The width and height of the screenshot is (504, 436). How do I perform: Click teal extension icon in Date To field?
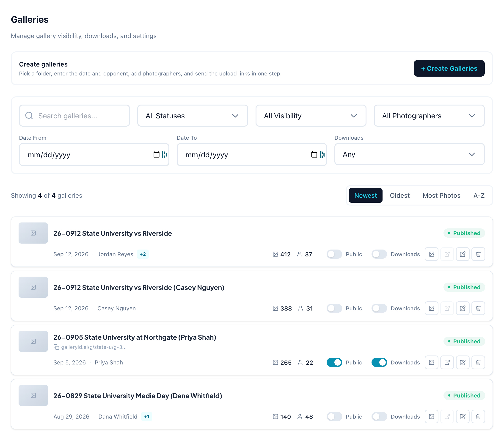click(322, 154)
